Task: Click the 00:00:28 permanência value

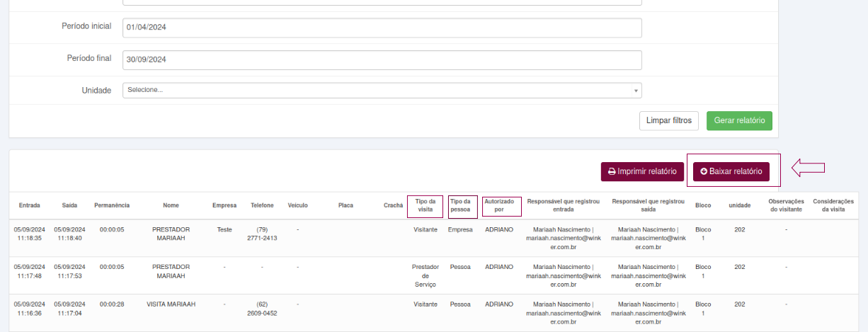Action: pyautogui.click(x=112, y=304)
